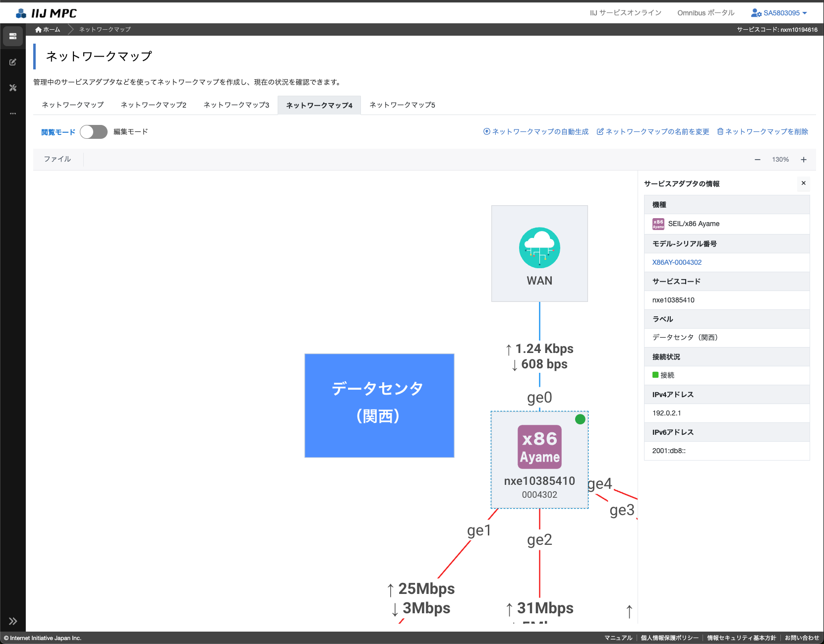Switch to ネットワークマップ2 tab
The image size is (824, 644).
coord(154,105)
